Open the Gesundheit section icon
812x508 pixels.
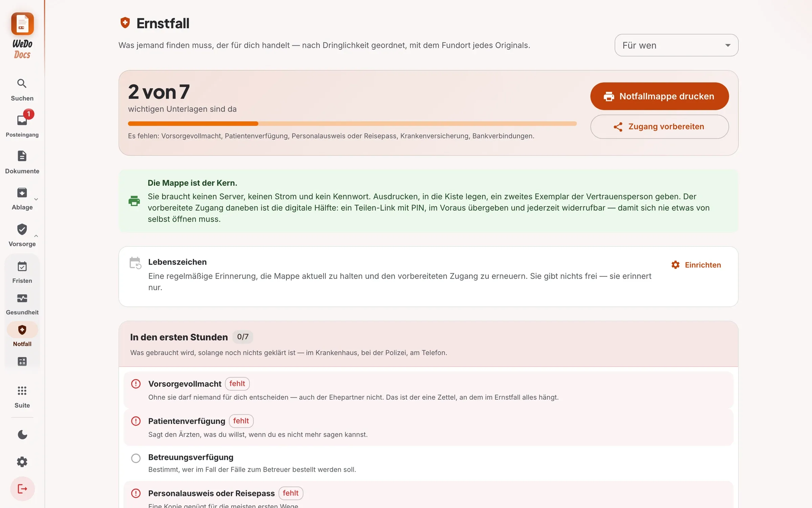pos(22,298)
